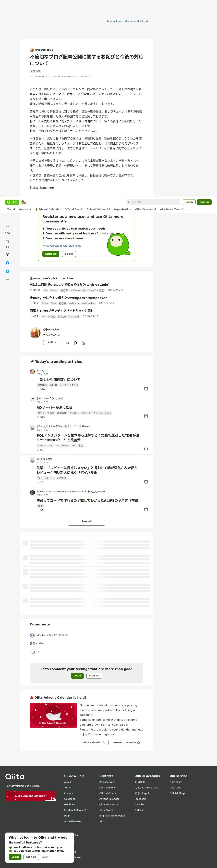This screenshot has width=217, height=868.
Task: Click the PostgreSQL tag
Action: (x=62, y=445)
